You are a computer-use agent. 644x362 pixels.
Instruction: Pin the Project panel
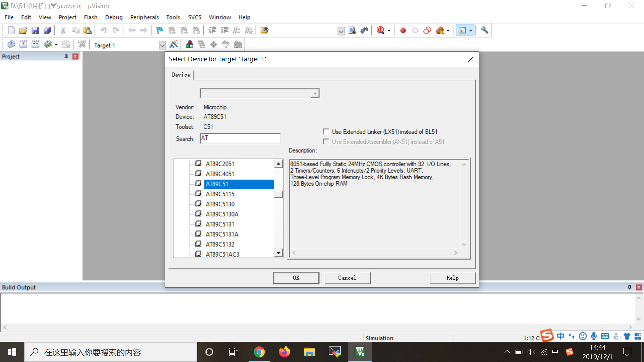coord(66,56)
